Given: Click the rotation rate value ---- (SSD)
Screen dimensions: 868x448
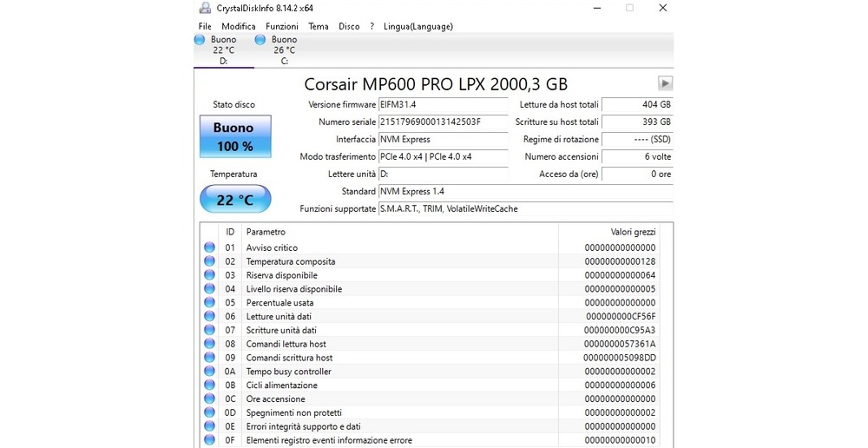Looking at the screenshot, I should coord(637,139).
